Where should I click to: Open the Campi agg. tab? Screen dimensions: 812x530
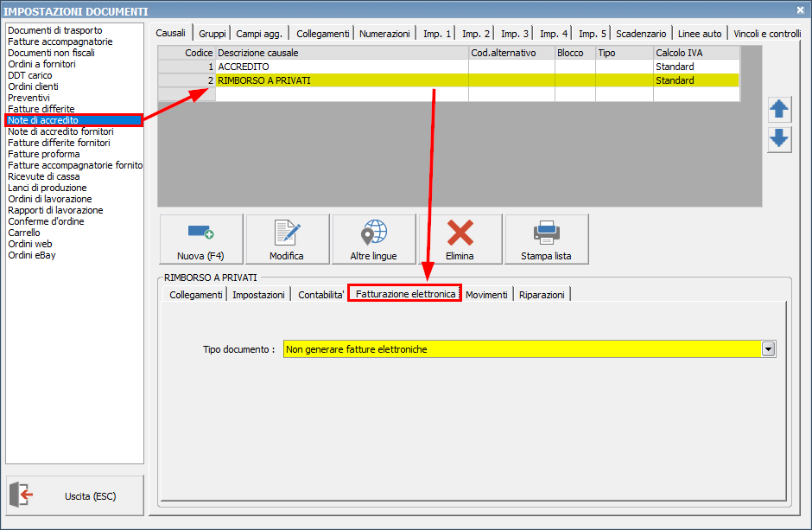[x=259, y=34]
